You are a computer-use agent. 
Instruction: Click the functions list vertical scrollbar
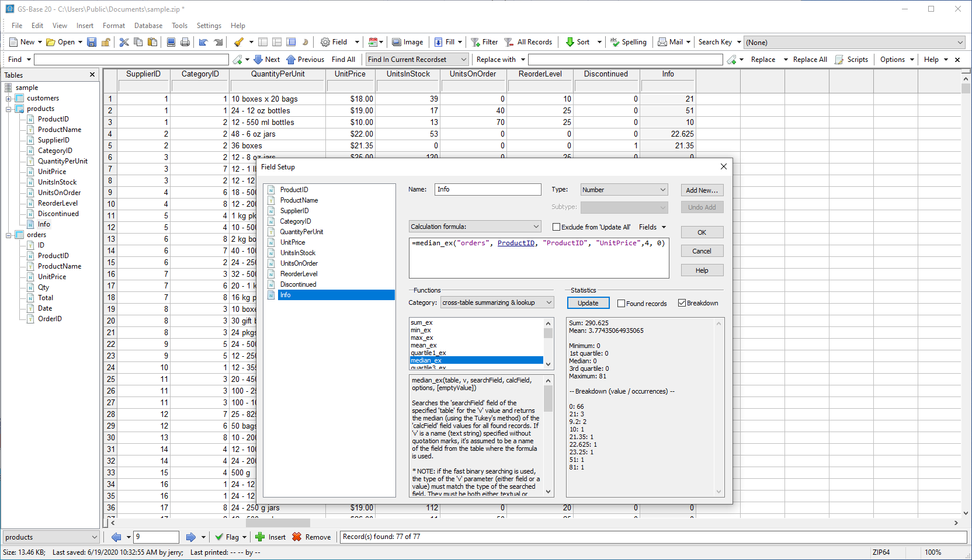pos(548,343)
